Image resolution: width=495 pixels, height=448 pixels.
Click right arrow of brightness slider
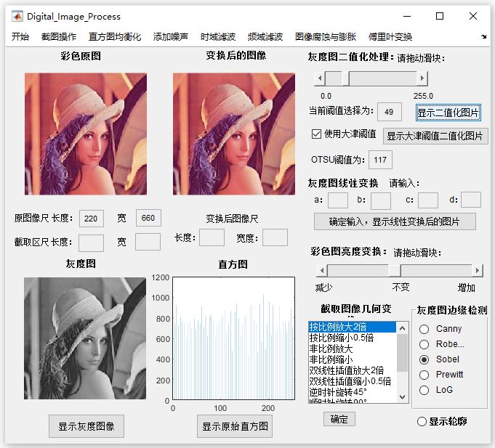478,271
